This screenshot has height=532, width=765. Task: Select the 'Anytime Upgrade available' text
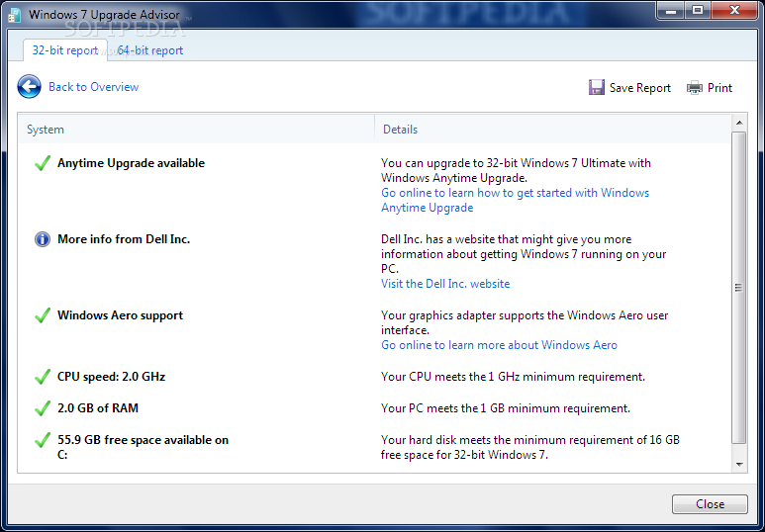click(132, 163)
